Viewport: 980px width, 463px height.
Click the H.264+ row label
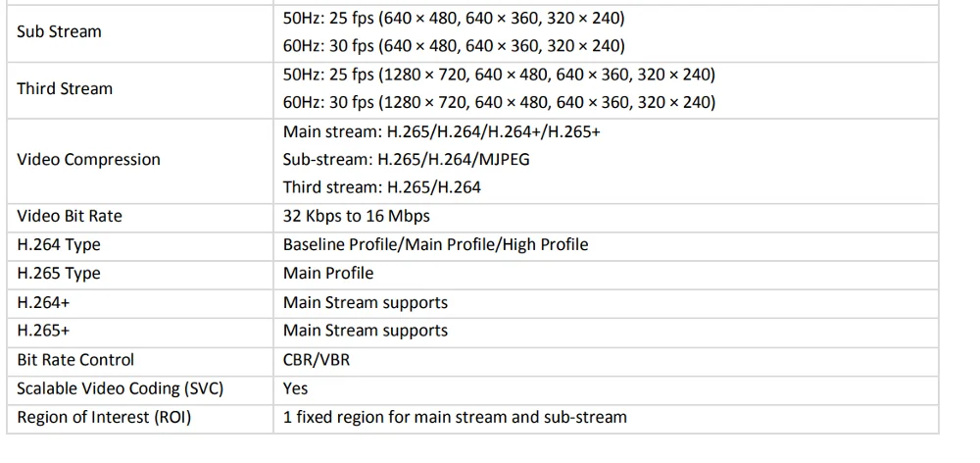coord(43,302)
